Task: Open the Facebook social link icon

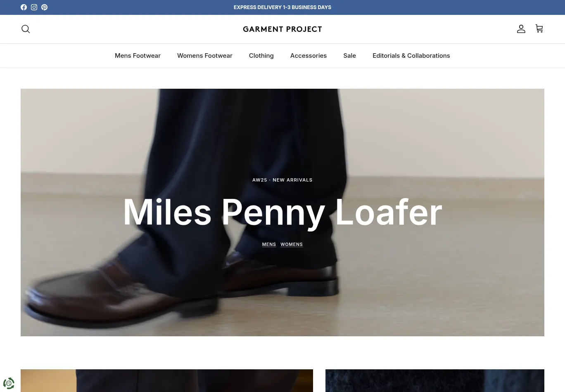Action: (24, 7)
